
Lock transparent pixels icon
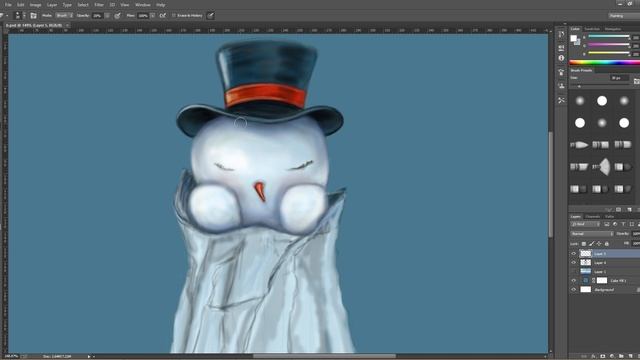click(x=584, y=244)
